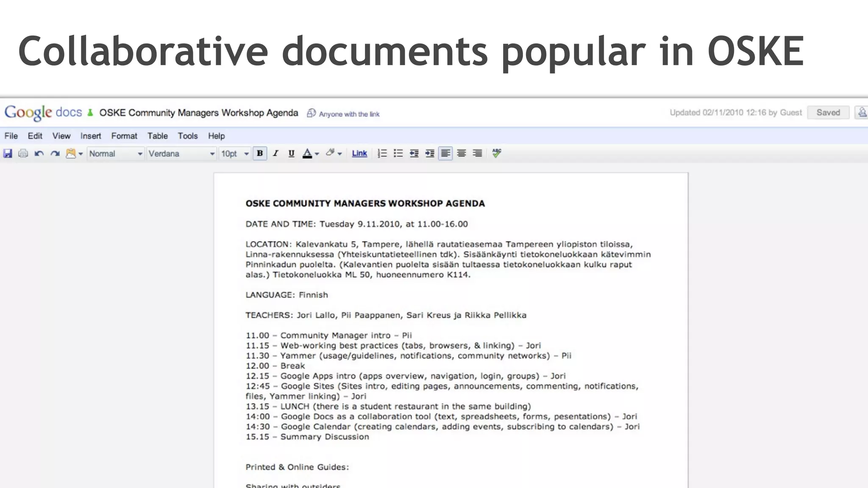Insert a numbered list
This screenshot has height=488, width=868.
pos(382,153)
